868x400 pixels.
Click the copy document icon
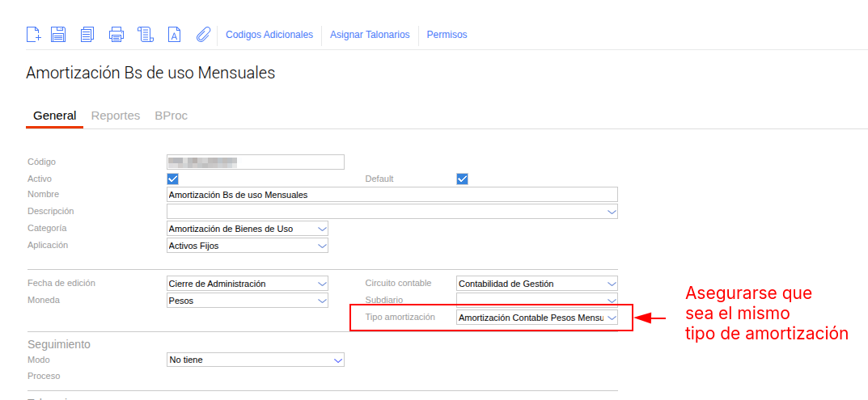87,34
